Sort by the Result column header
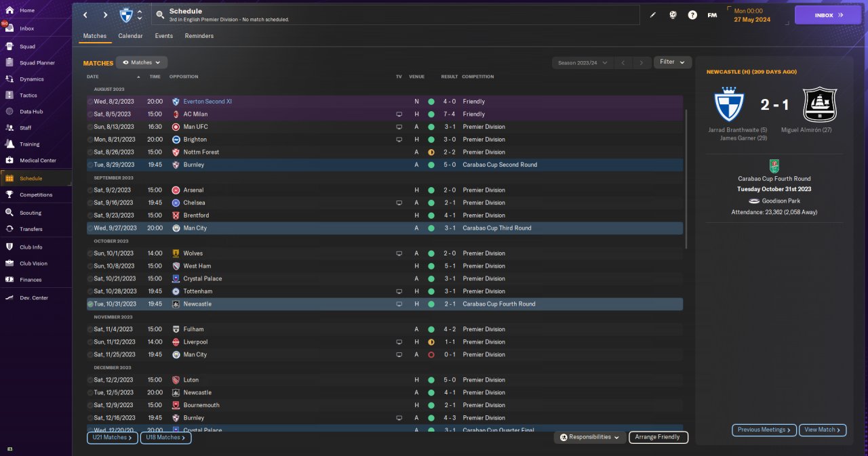This screenshot has width=868, height=456. [450, 77]
